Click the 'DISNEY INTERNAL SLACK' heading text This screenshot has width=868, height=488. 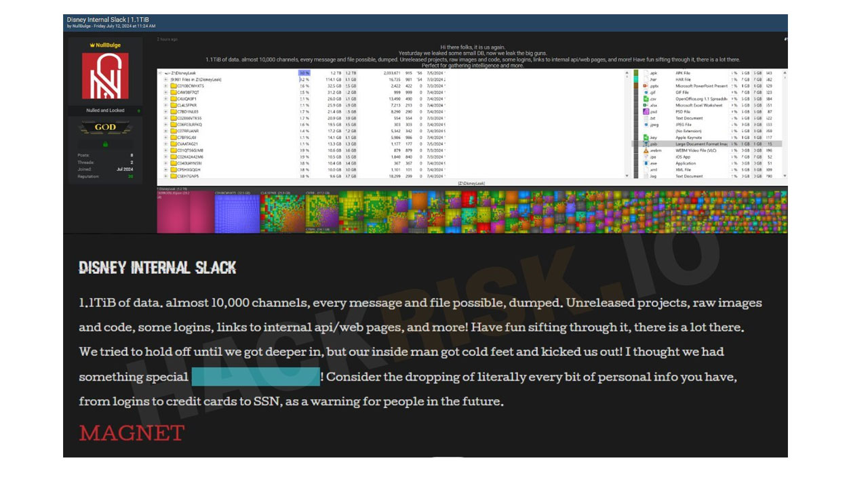pyautogui.click(x=157, y=268)
